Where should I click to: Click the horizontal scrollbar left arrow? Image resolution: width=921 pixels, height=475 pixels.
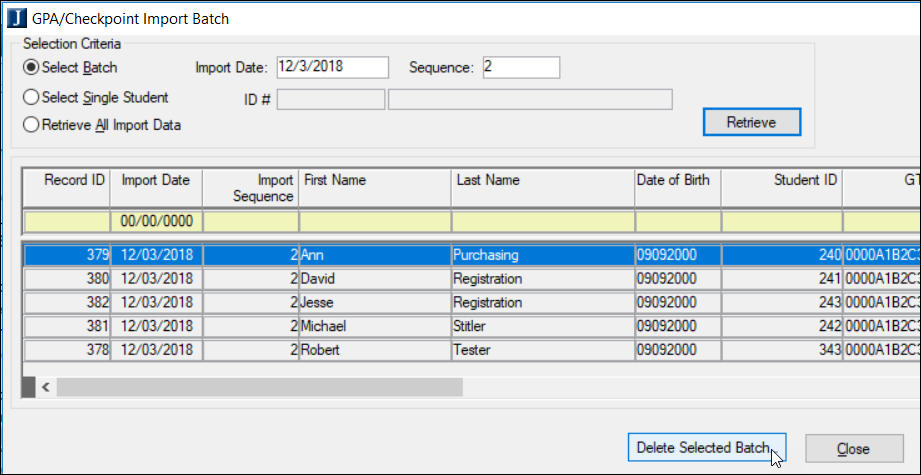point(44,387)
